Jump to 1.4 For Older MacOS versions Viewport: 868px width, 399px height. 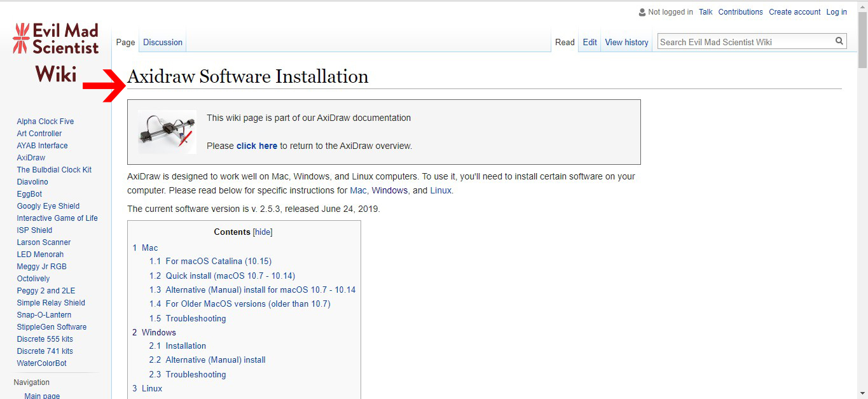pos(240,304)
